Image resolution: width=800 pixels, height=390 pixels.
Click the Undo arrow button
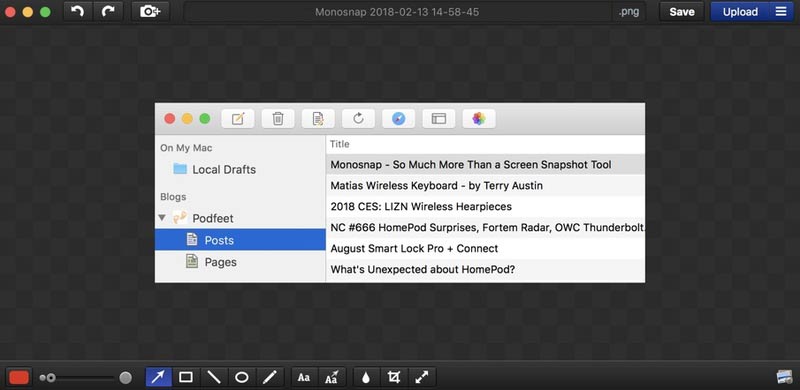78,11
